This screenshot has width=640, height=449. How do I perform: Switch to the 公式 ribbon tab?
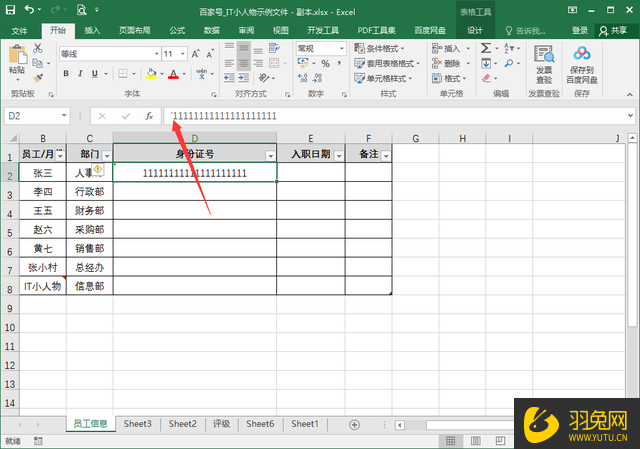coord(177,31)
